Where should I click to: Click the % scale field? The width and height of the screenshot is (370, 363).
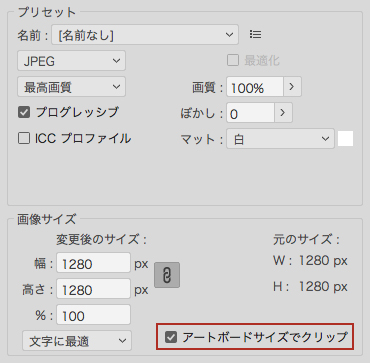[93, 315]
